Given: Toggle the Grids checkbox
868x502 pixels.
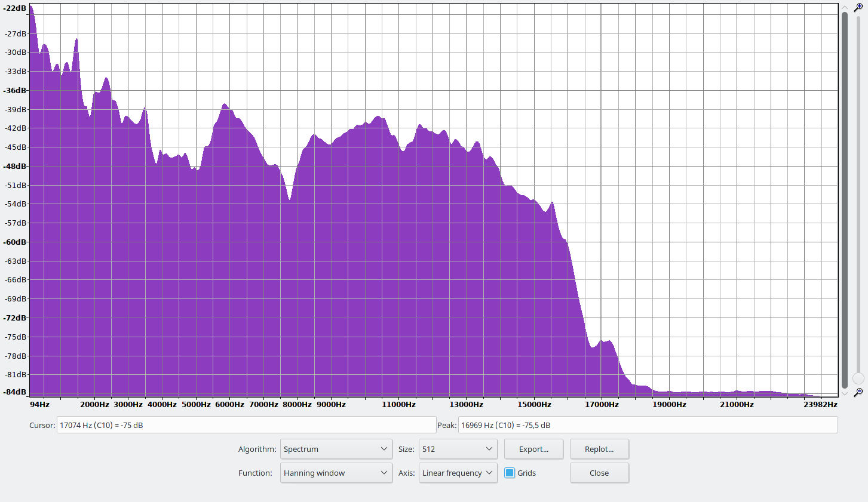Looking at the screenshot, I should 510,473.
